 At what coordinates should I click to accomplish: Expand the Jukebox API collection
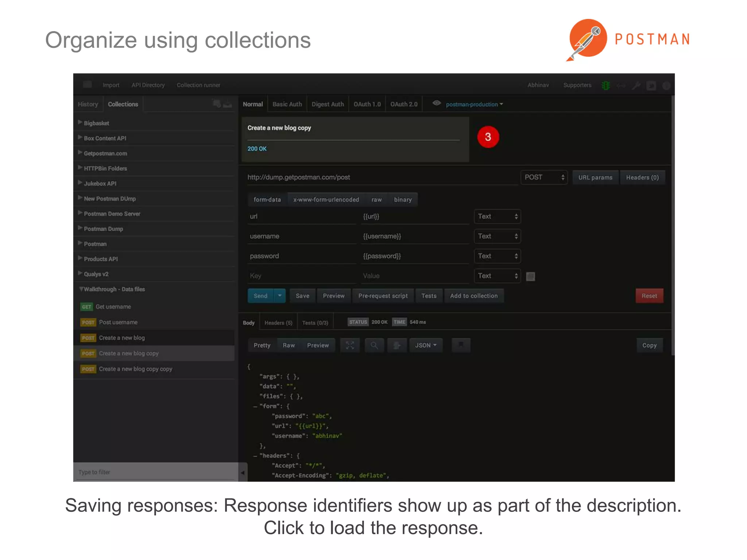tap(80, 183)
